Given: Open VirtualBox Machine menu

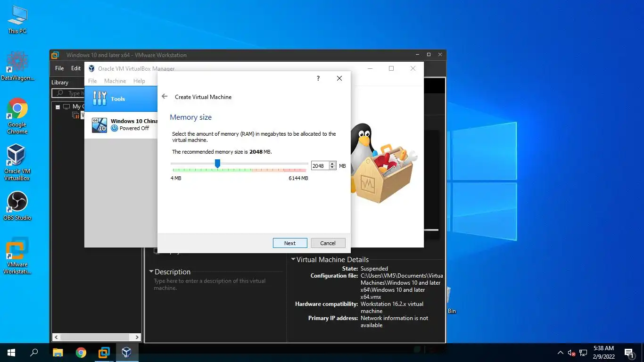Looking at the screenshot, I should (x=115, y=81).
